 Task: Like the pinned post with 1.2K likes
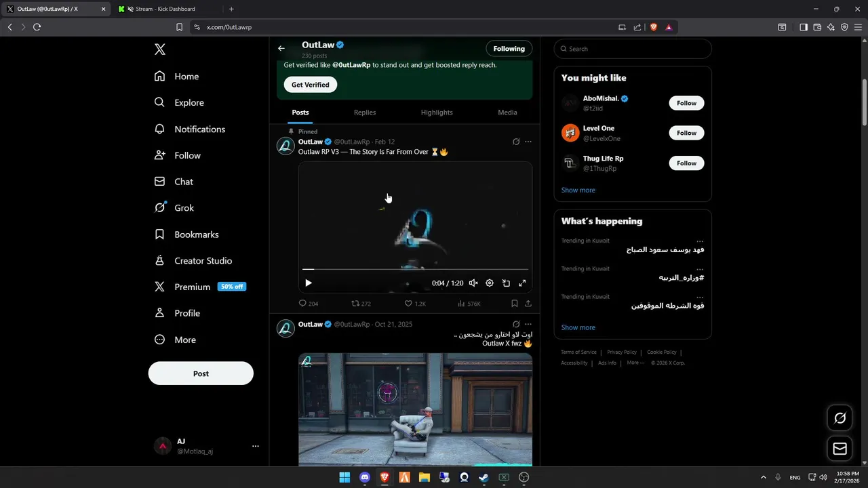415,304
